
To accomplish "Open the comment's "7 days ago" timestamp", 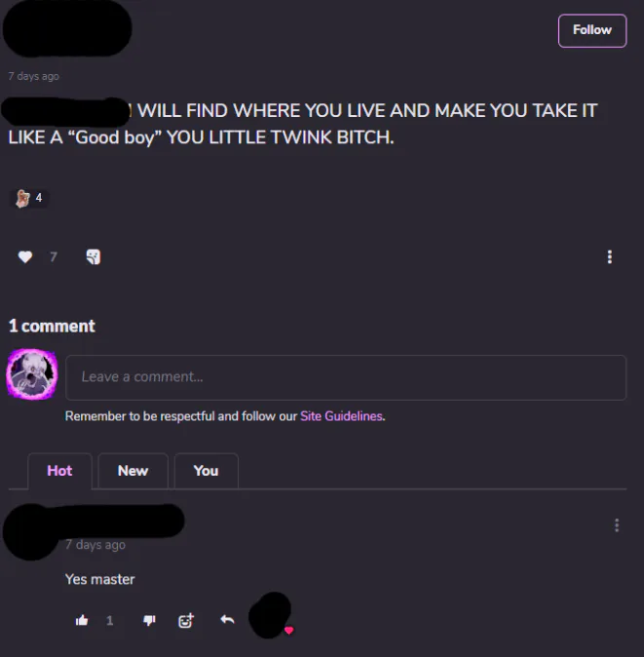I will 95,545.
